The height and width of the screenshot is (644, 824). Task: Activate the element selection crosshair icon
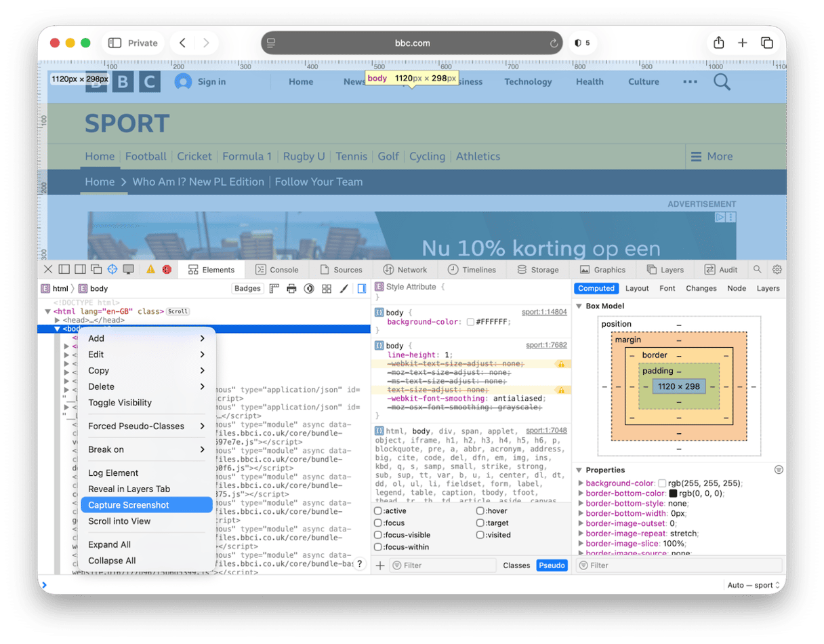[x=112, y=269]
